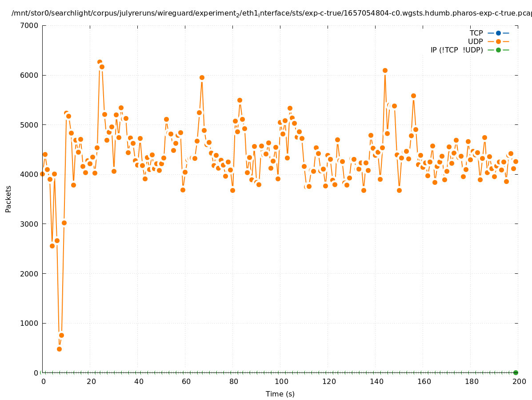Click the "Time (s)" x-axis label
The width and height of the screenshot is (532, 400).
click(x=280, y=394)
